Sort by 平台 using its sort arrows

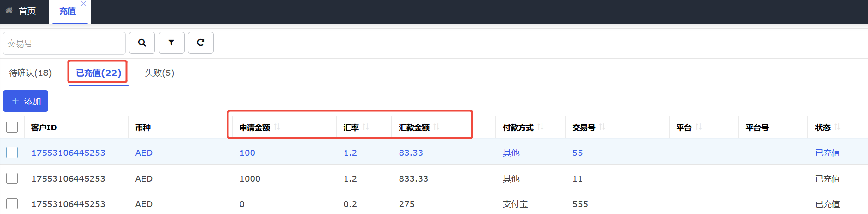[x=699, y=127]
